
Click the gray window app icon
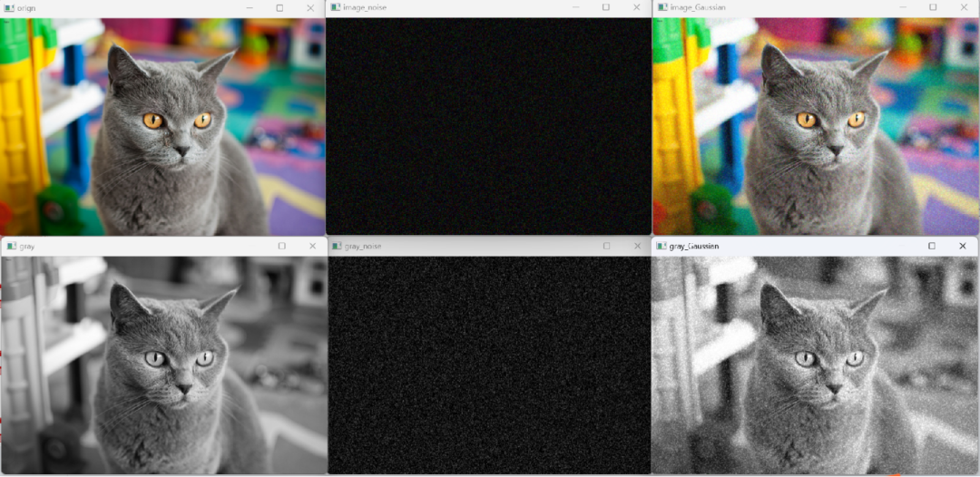11,246
